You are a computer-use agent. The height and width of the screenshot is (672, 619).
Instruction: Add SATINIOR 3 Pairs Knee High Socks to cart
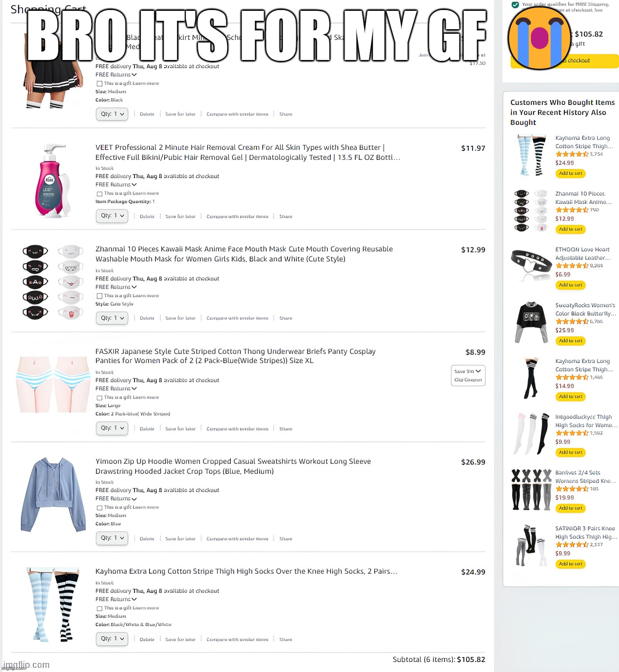click(x=571, y=564)
